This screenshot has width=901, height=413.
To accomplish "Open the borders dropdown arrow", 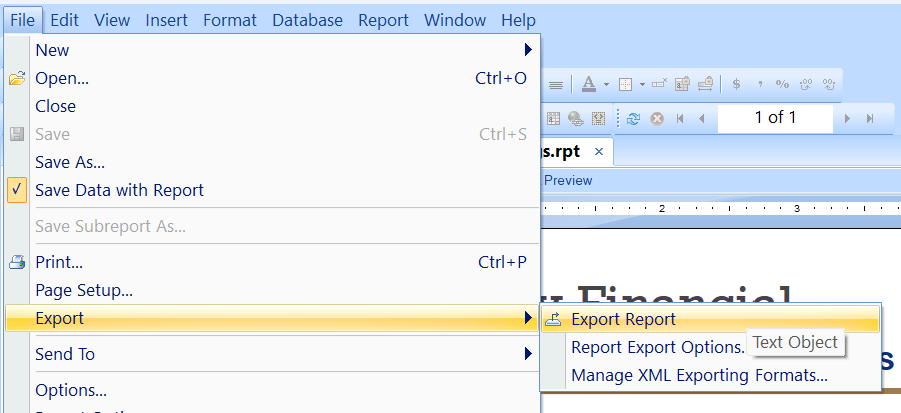I will (642, 85).
